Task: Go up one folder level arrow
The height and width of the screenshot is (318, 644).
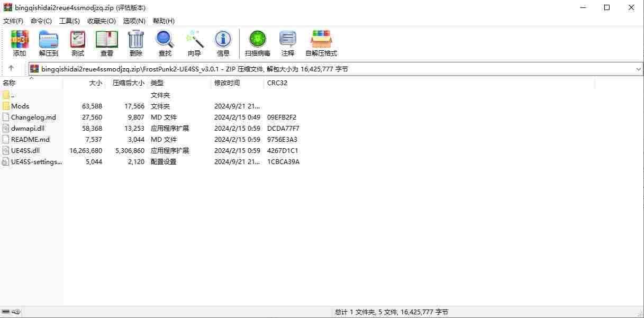Action: [x=11, y=68]
